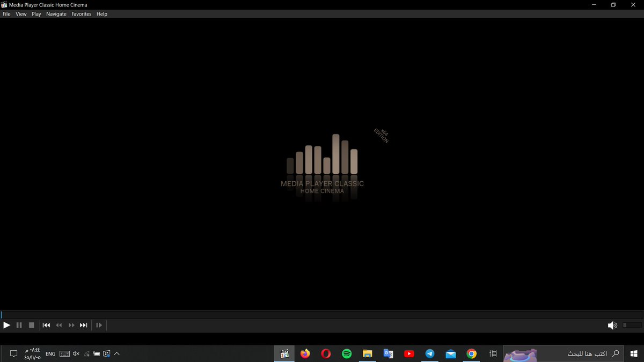
Task: Open the File menu
Action: point(6,14)
